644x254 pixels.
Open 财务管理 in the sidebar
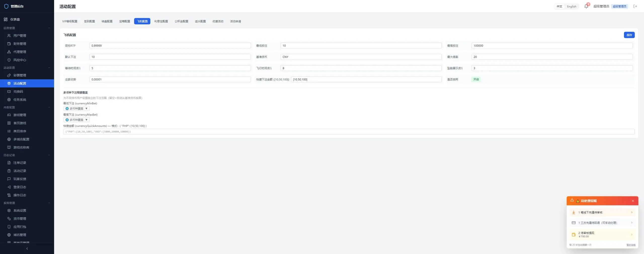pos(27,44)
